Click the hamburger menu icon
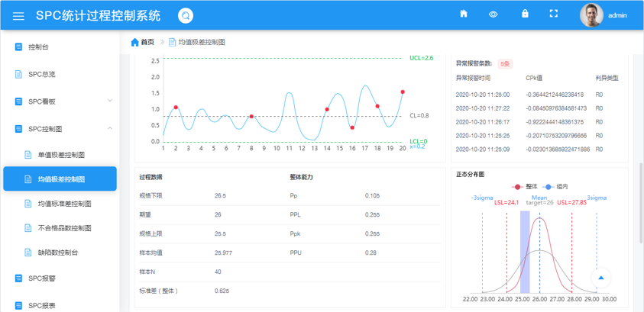The image size is (644, 312). [19, 16]
